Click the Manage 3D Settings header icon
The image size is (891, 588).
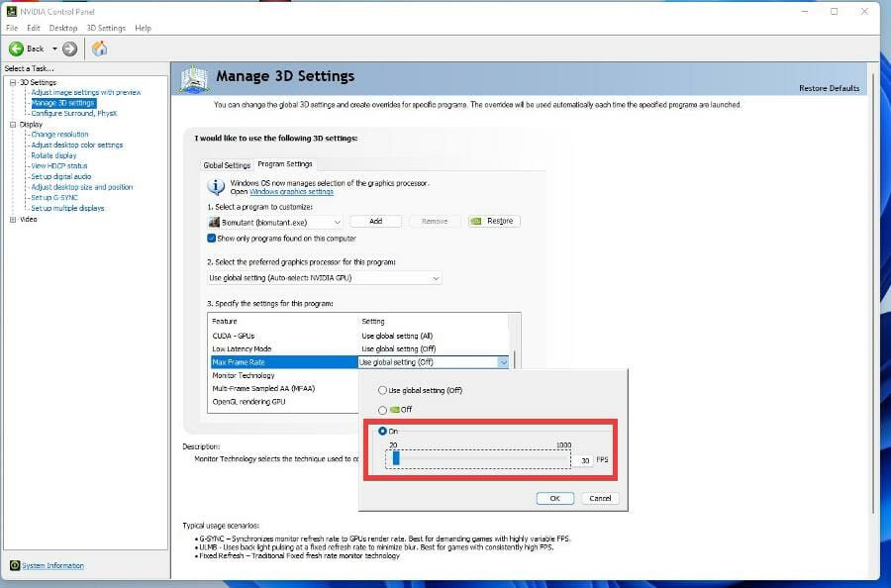pos(194,79)
